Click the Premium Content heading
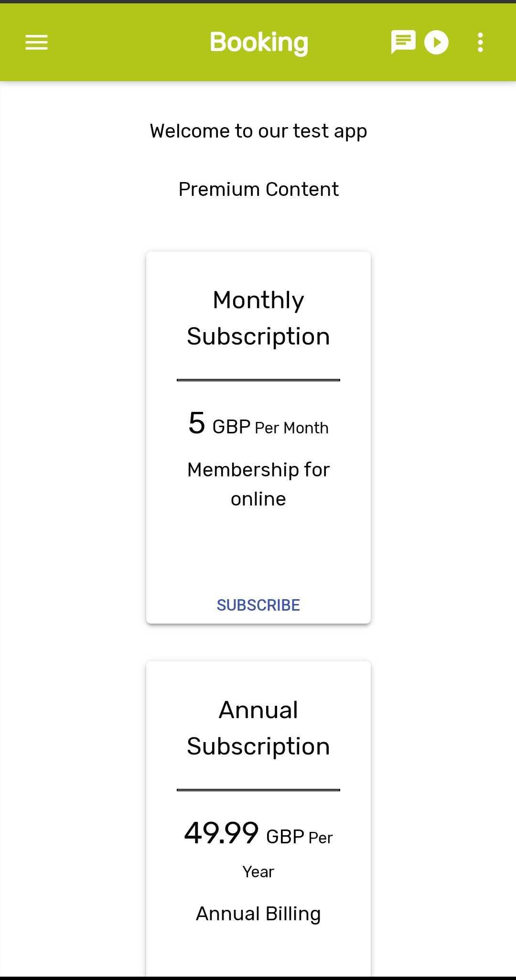 click(258, 189)
